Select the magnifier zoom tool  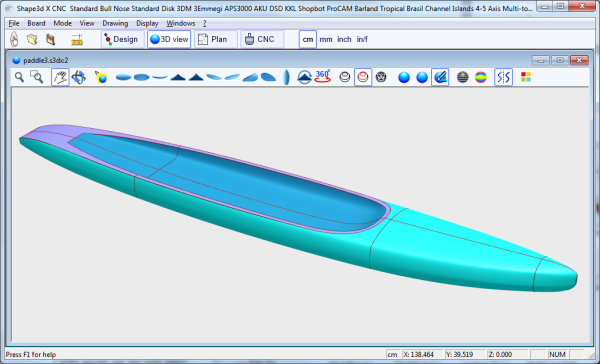coord(19,77)
